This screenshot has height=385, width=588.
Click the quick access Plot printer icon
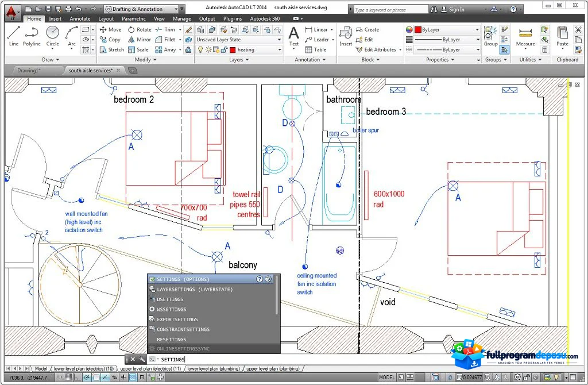68,9
